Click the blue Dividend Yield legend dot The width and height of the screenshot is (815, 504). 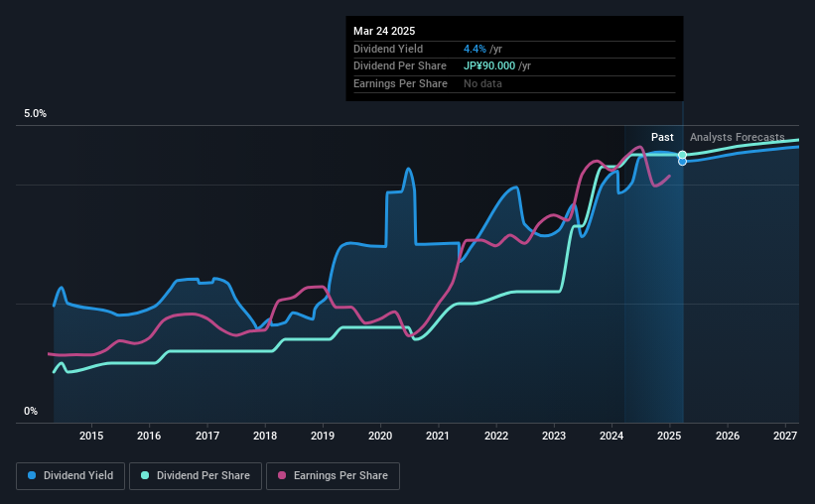pyautogui.click(x=32, y=475)
